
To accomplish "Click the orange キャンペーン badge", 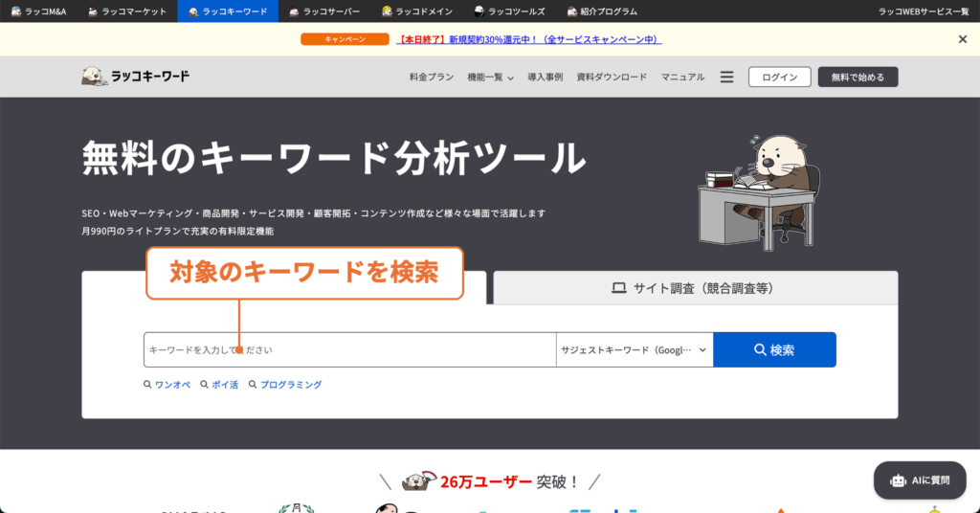I will (x=345, y=39).
